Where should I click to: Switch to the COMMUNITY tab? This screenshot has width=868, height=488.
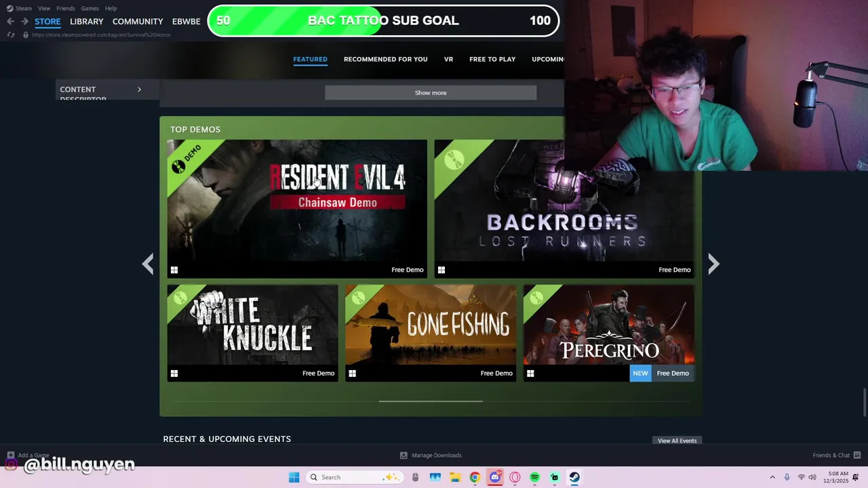point(138,22)
